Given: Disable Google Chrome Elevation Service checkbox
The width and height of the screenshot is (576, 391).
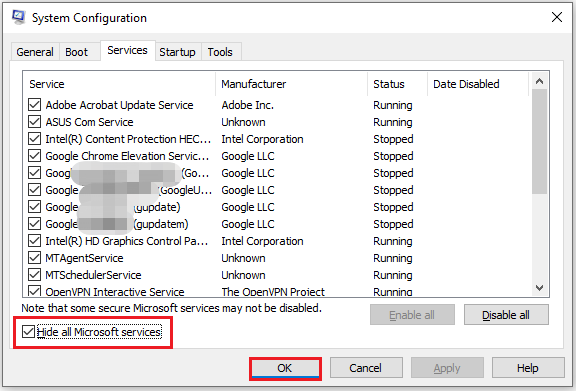Looking at the screenshot, I should (x=35, y=156).
